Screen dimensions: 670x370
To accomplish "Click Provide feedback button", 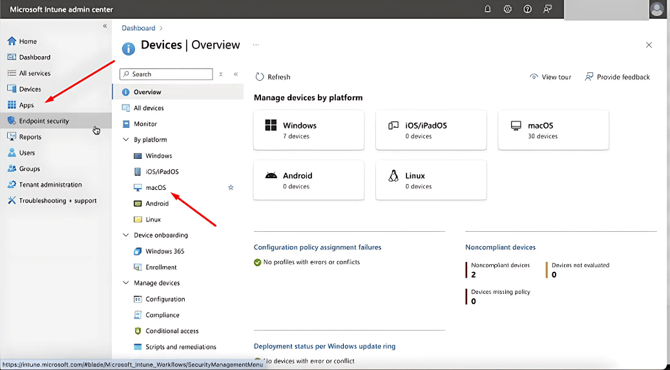I will pos(617,77).
